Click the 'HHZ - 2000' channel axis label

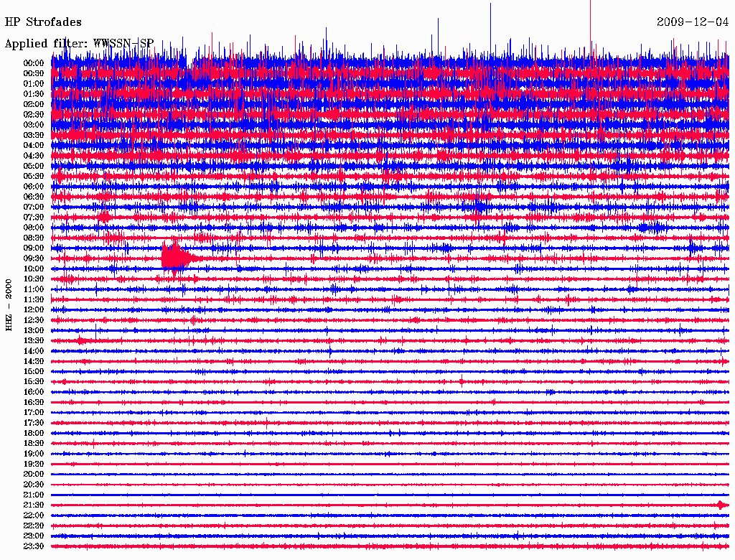pos(9,305)
